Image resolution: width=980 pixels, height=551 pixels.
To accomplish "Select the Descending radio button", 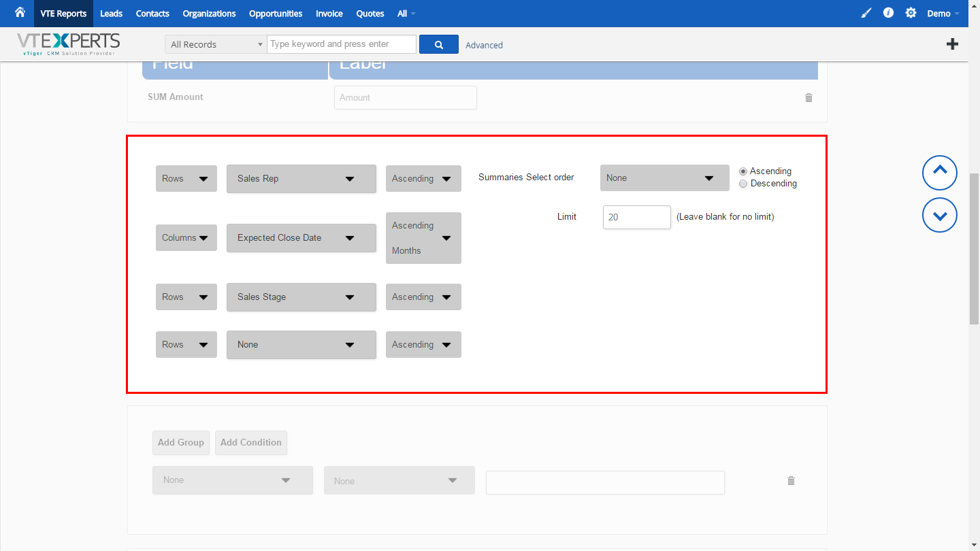I will point(743,184).
